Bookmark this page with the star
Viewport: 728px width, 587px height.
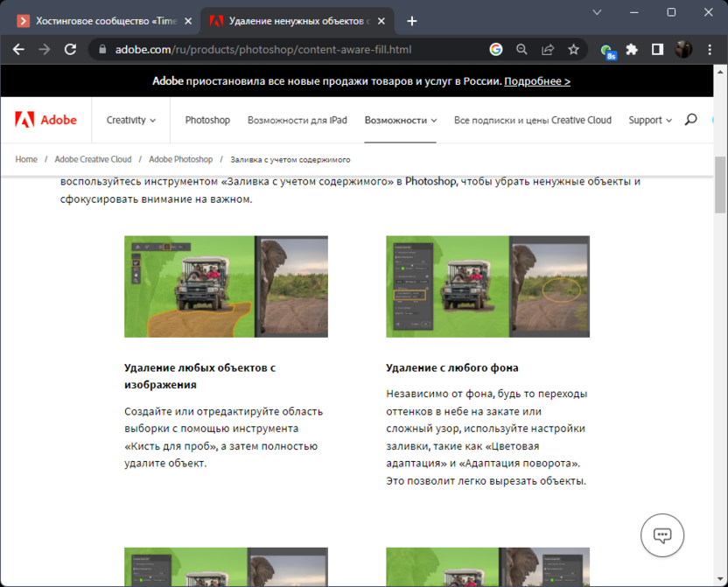[574, 49]
